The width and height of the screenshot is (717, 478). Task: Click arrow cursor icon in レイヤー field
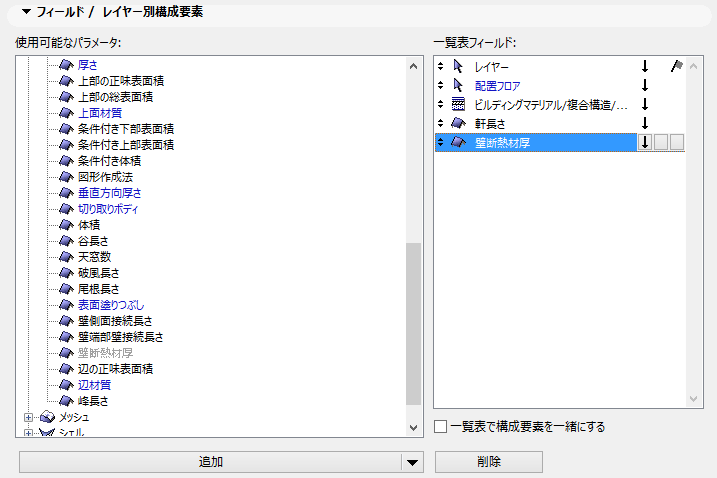(x=458, y=67)
